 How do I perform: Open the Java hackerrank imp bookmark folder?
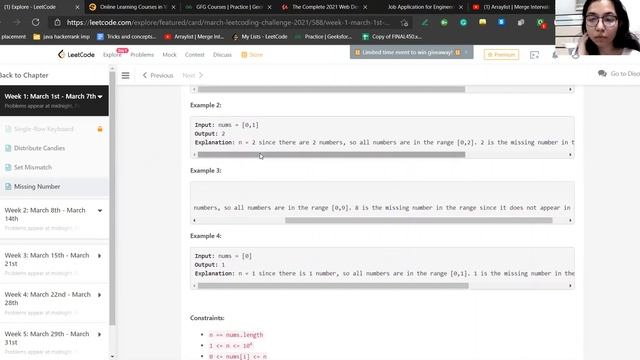(x=62, y=37)
